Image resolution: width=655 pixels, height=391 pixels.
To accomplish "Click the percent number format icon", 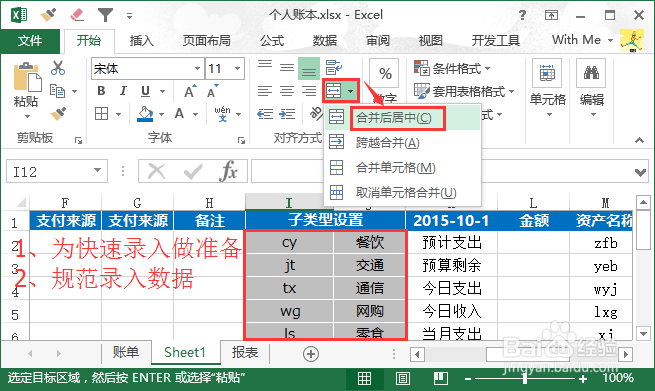I will click(385, 74).
